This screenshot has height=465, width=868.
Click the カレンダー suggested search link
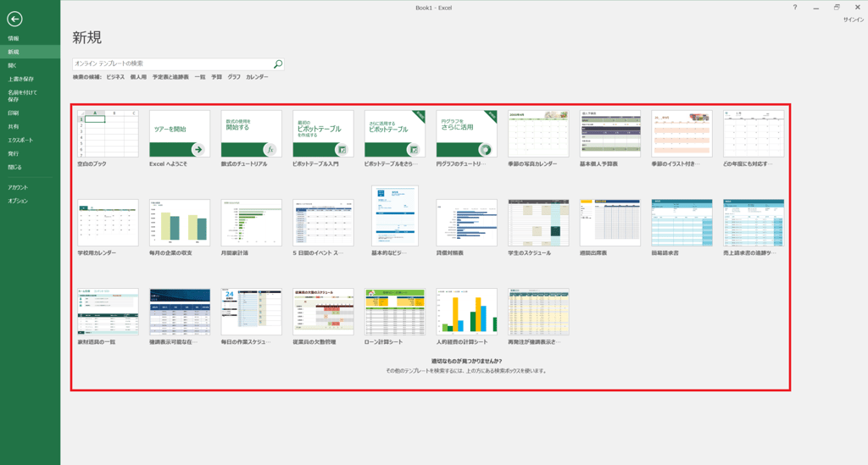(x=257, y=77)
